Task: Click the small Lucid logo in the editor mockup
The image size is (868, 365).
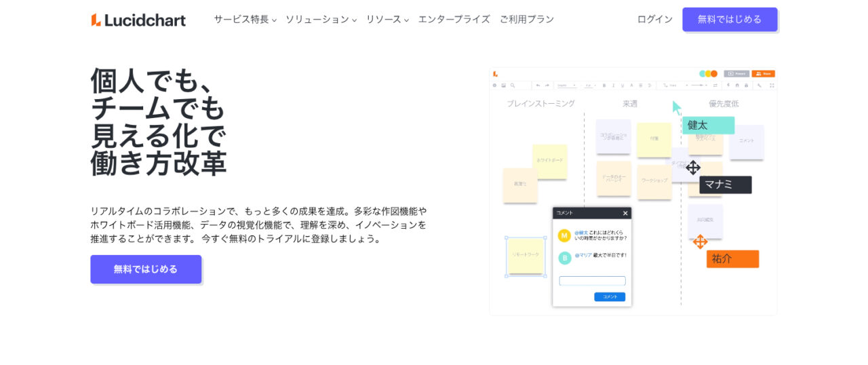Action: pyautogui.click(x=496, y=74)
